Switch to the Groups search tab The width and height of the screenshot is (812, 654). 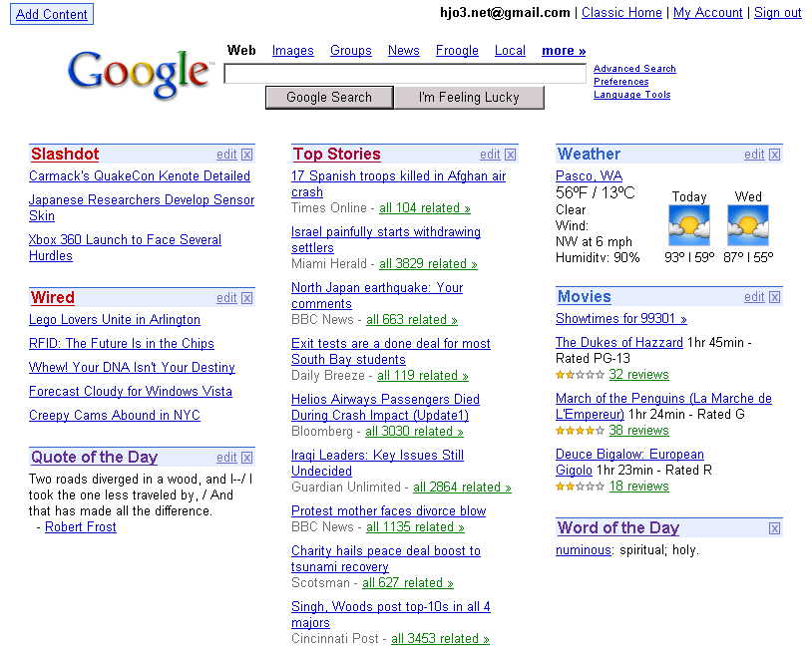click(x=350, y=51)
